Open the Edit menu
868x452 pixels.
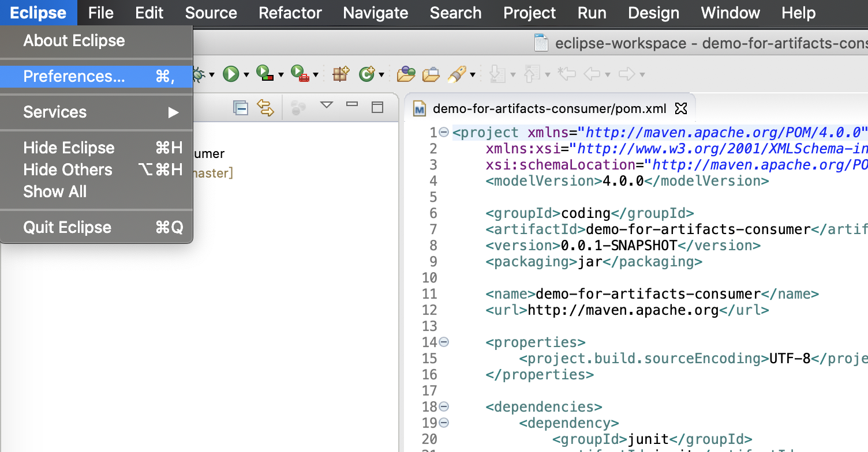tap(149, 13)
